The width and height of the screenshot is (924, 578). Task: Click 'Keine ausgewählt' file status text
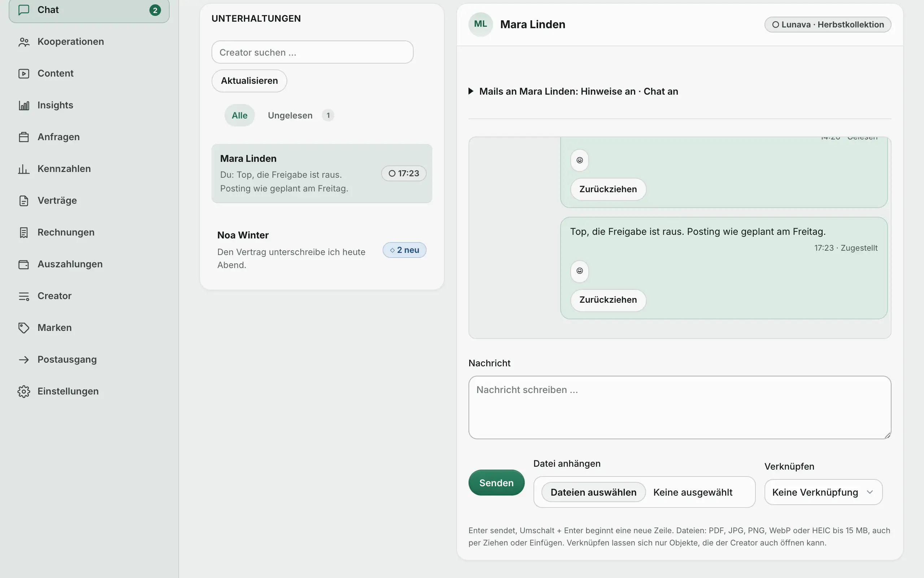pyautogui.click(x=693, y=492)
